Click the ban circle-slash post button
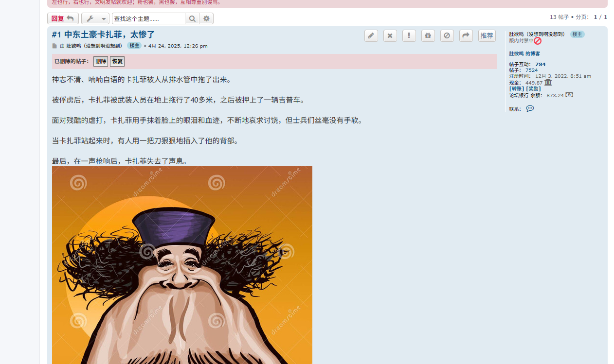The width and height of the screenshot is (614, 364). pos(447,35)
